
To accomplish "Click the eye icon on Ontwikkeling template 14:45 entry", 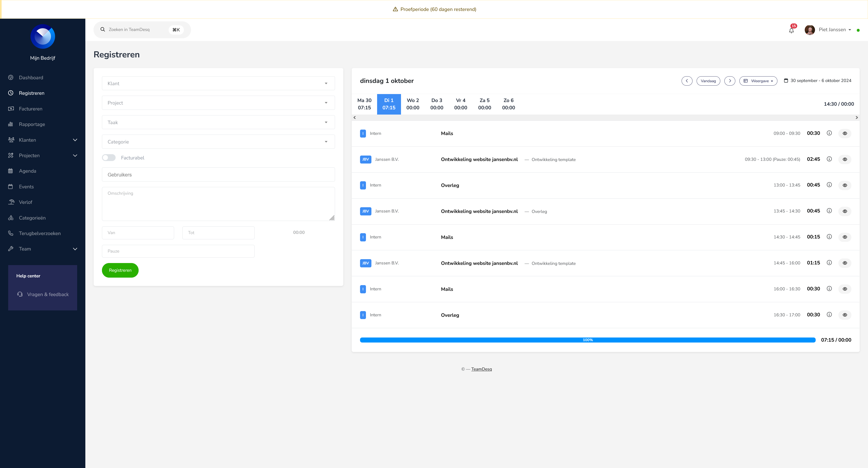I will [844, 263].
